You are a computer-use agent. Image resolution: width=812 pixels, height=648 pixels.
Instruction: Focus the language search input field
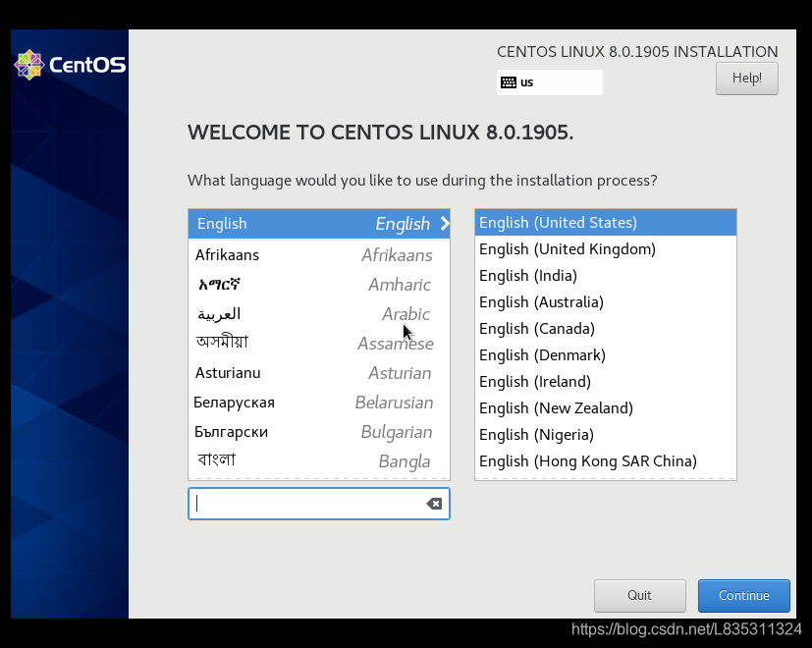point(319,504)
